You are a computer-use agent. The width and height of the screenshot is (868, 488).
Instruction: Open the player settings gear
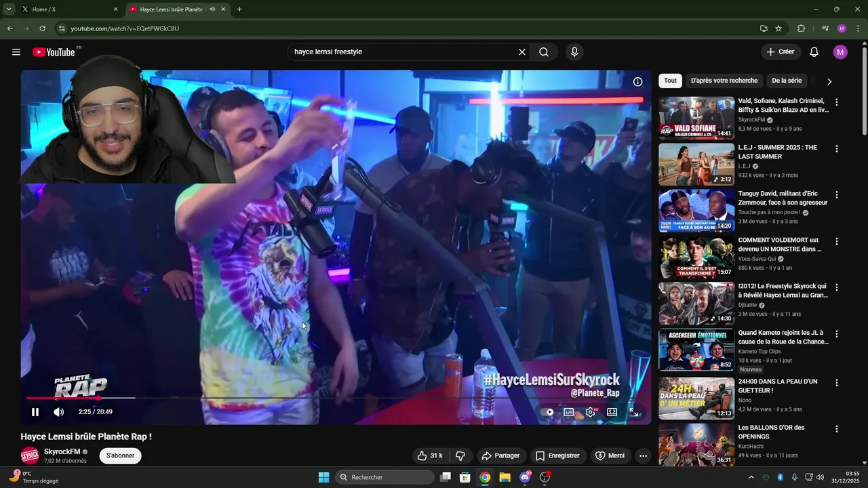tap(591, 412)
